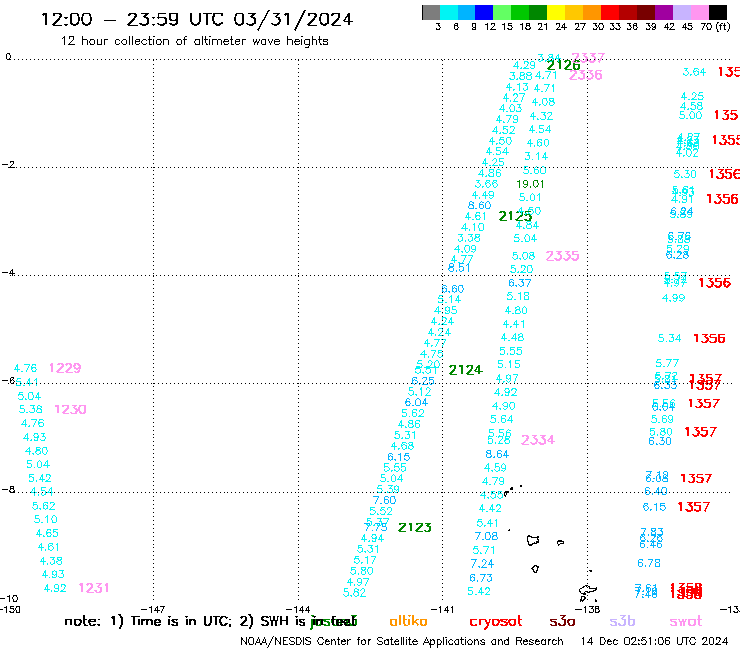Select the yellow 24 ft legend swatch
740x650 pixels.
click(x=555, y=13)
